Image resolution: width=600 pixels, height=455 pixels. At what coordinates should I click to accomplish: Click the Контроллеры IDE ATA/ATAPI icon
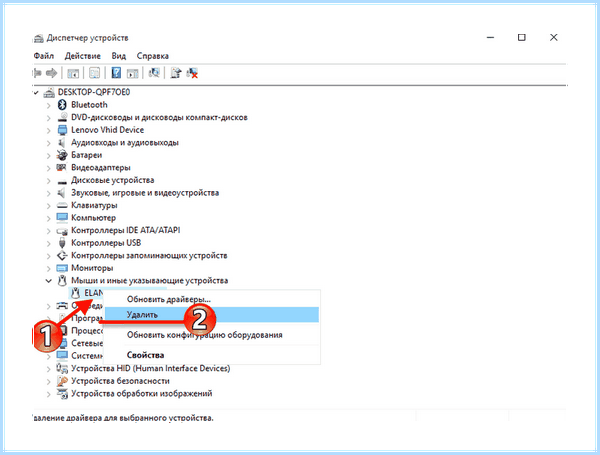pos(62,231)
